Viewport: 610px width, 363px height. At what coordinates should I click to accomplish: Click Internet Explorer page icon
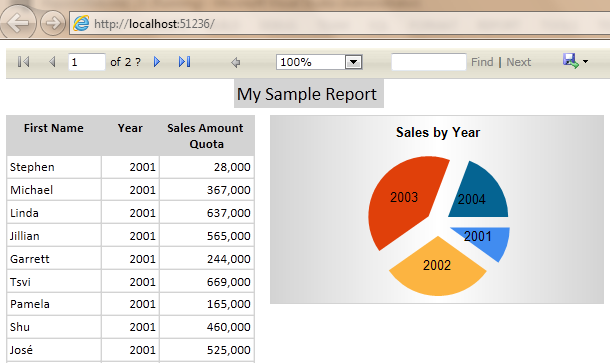81,23
